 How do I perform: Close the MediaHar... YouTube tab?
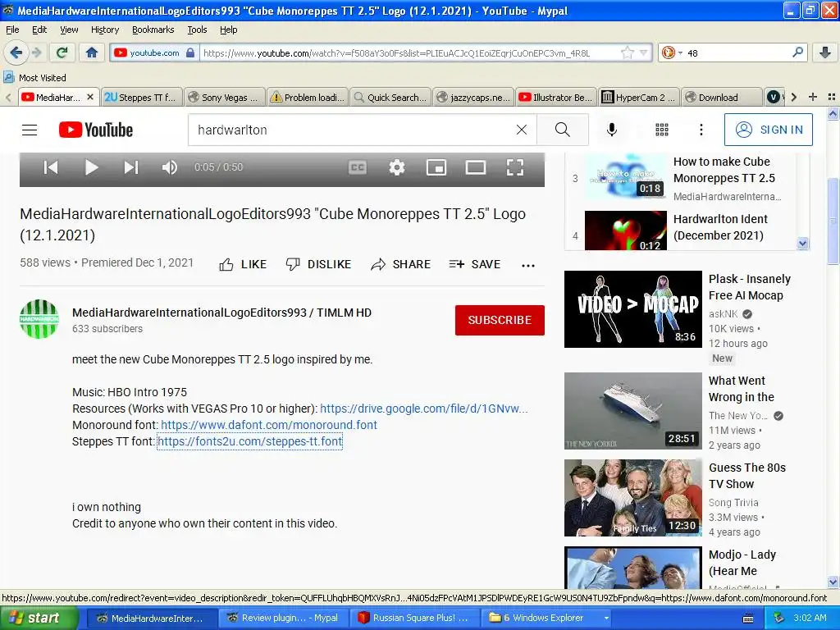[90, 97]
